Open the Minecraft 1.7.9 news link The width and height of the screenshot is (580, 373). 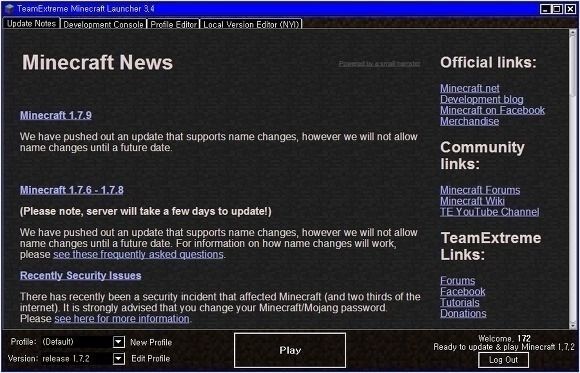tap(56, 115)
